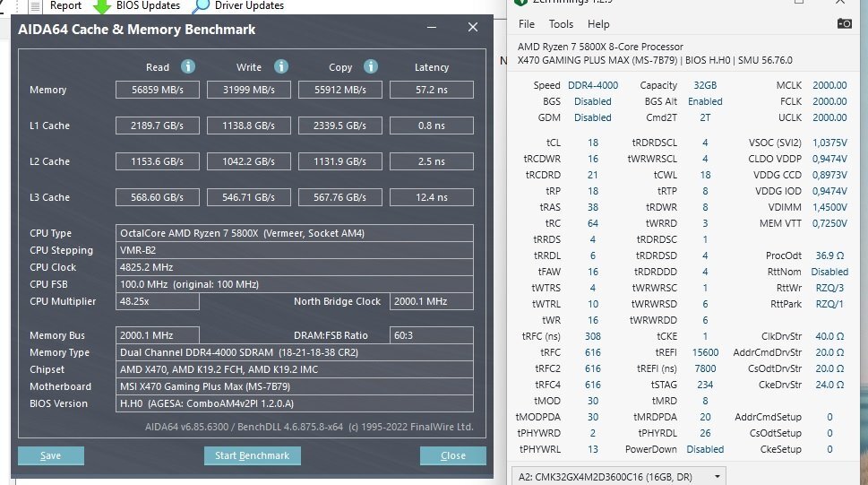The image size is (868, 485).
Task: Click the ProcOdt value 36.9 Ω
Action: [829, 255]
